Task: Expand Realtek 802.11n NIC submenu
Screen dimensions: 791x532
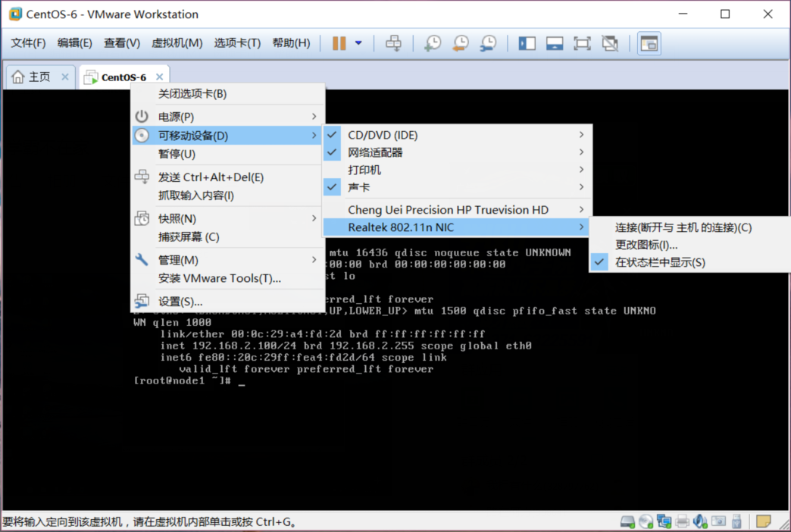Action: 457,227
